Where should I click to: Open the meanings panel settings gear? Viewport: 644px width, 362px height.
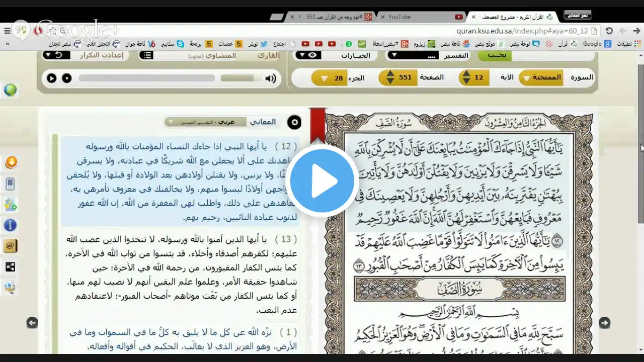[294, 122]
